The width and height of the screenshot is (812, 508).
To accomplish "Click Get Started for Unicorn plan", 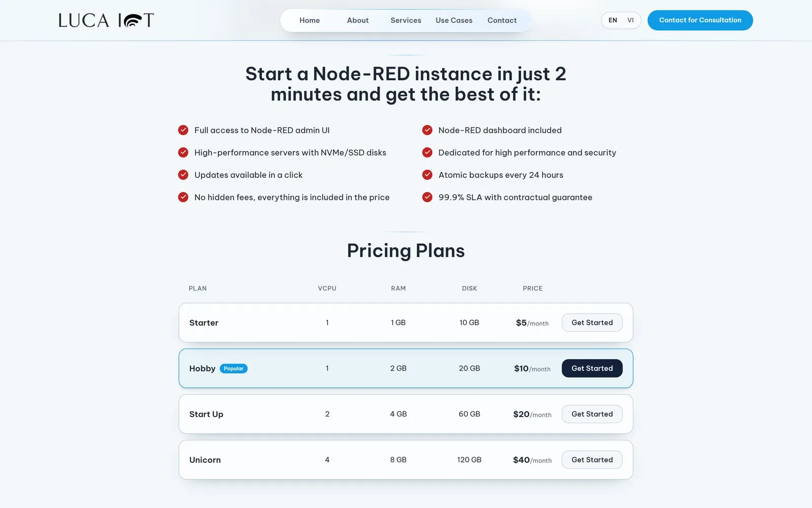I will 592,460.
